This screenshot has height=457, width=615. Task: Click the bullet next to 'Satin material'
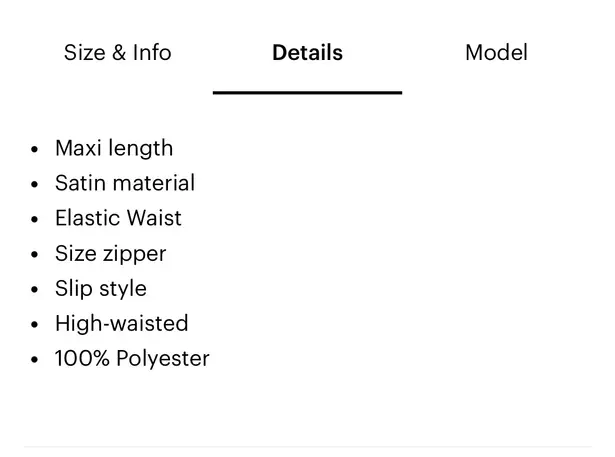(35, 185)
